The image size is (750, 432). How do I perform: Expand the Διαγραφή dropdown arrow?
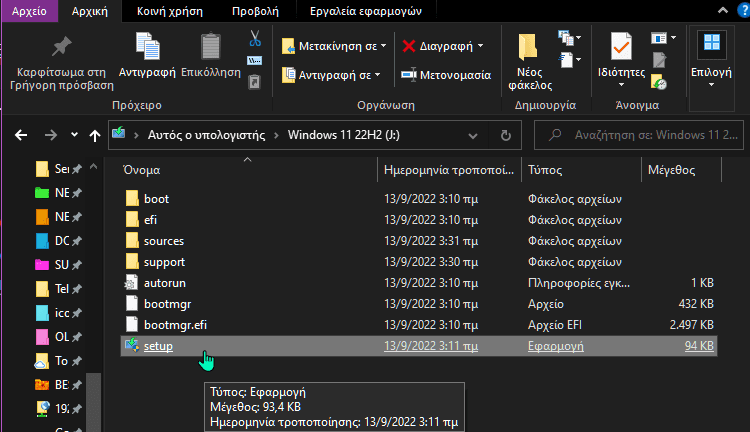(x=480, y=46)
